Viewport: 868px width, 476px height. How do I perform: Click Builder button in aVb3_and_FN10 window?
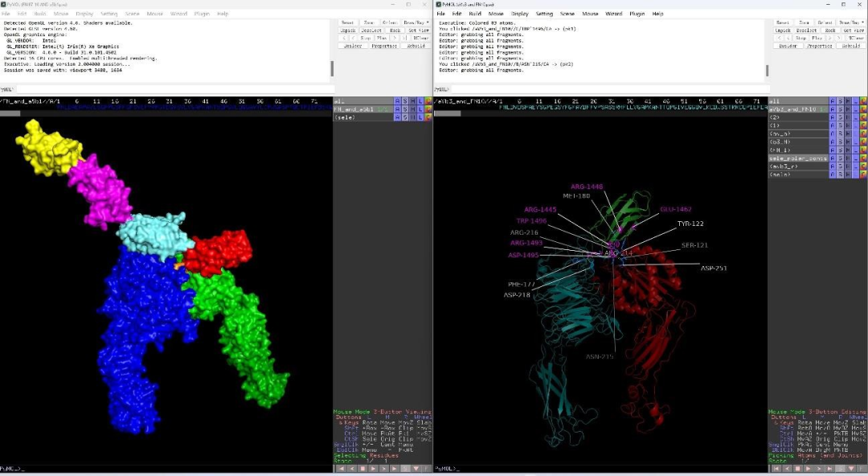788,46
